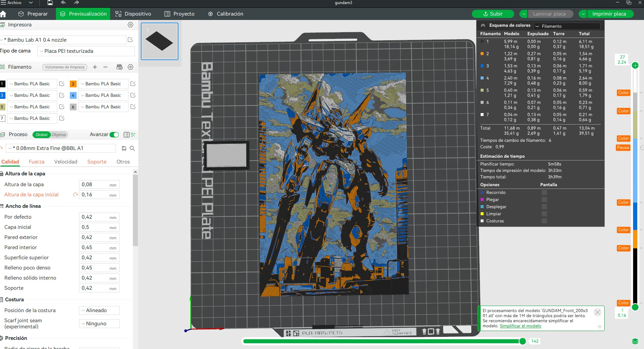Edit the Bambu Lab A1 printer preset
Viewport: 644px width, 349px height.
click(130, 40)
